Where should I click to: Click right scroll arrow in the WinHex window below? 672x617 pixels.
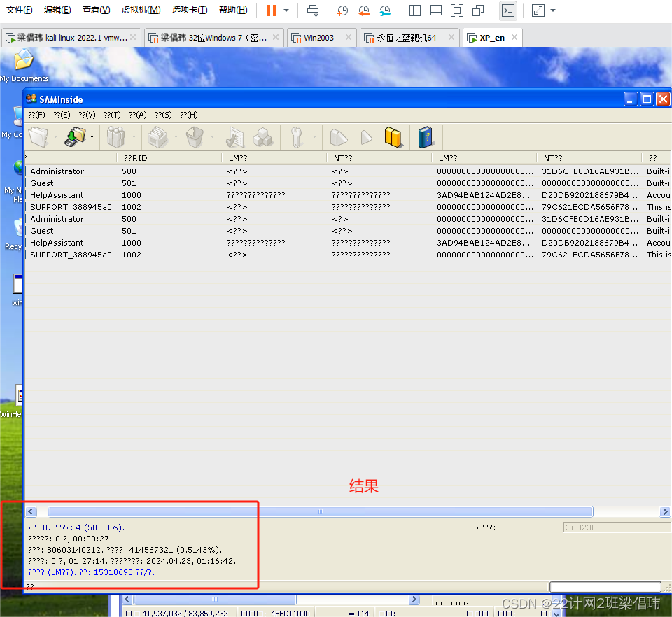(x=414, y=600)
